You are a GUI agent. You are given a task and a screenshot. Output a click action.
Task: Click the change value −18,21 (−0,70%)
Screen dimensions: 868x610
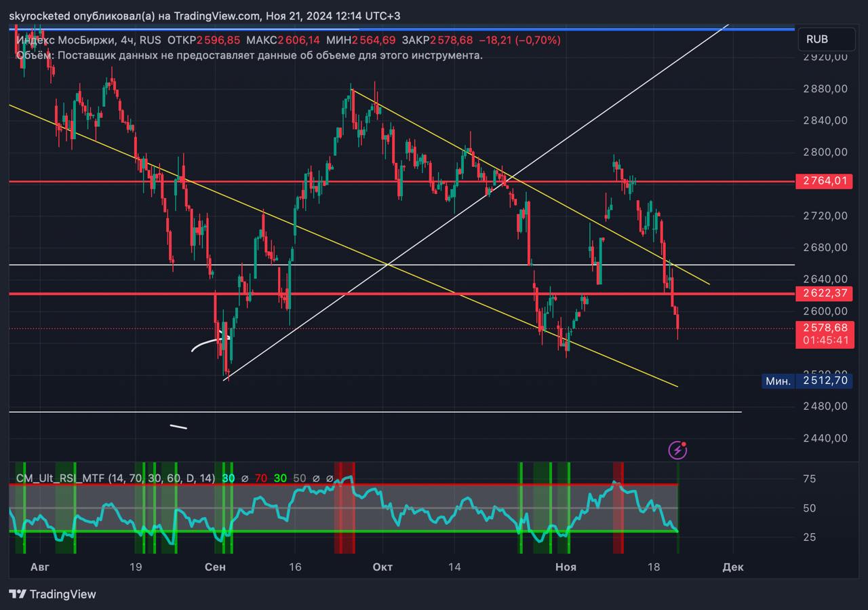(x=519, y=40)
